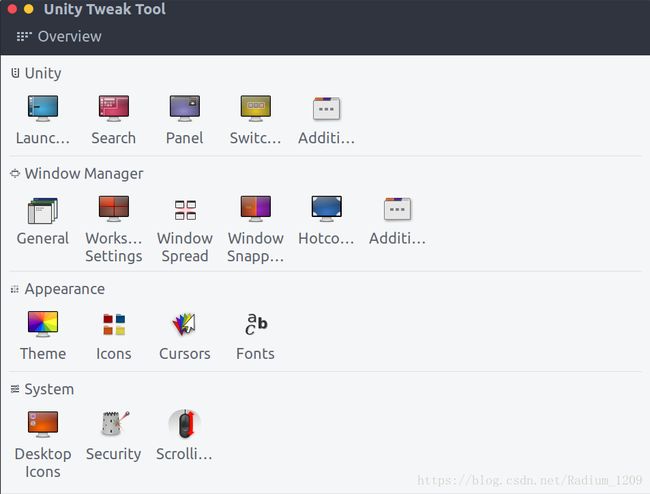650x494 pixels.
Task: Minimize the window with the yellow button
Action: click(x=29, y=9)
